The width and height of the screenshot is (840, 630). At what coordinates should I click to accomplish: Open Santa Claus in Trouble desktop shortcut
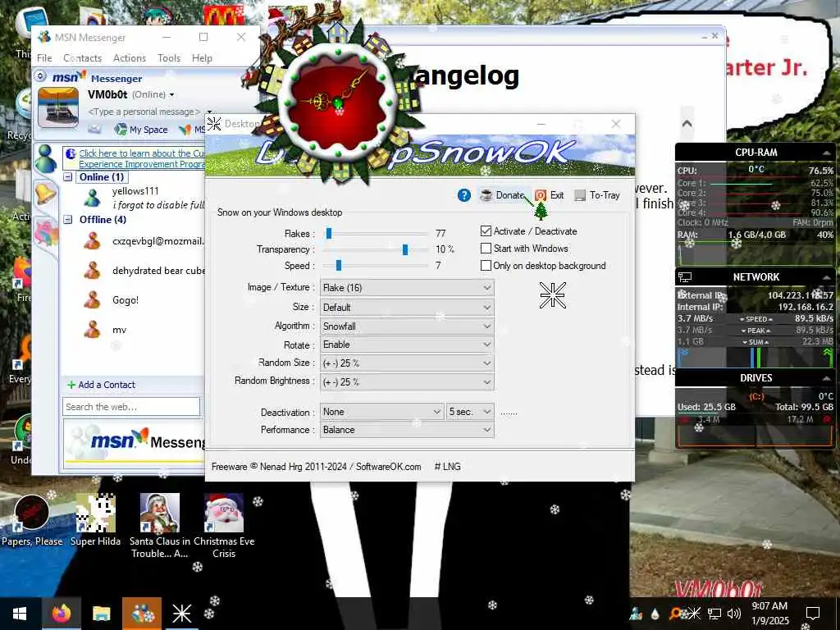159,526
